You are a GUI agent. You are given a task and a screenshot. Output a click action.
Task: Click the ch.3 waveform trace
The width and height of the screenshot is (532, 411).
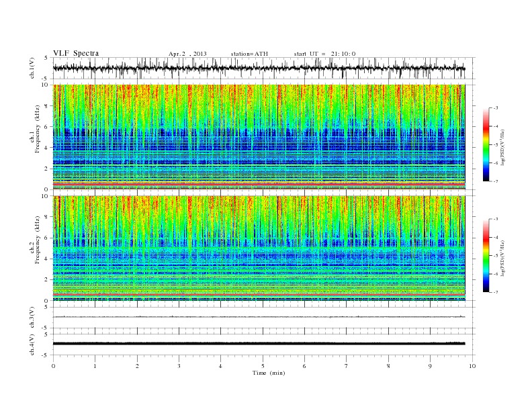[259, 317]
